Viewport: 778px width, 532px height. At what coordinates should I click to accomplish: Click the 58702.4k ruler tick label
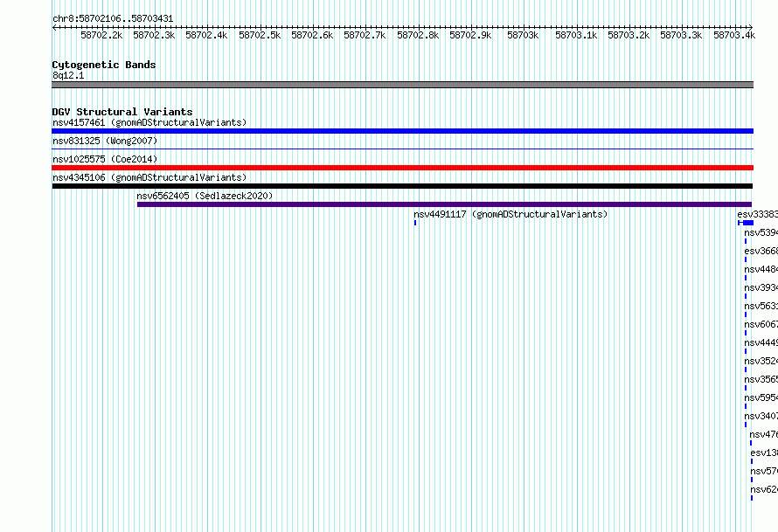(x=206, y=35)
